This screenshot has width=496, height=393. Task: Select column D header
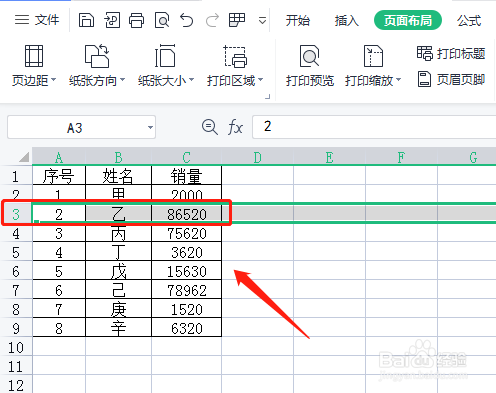[x=258, y=157]
